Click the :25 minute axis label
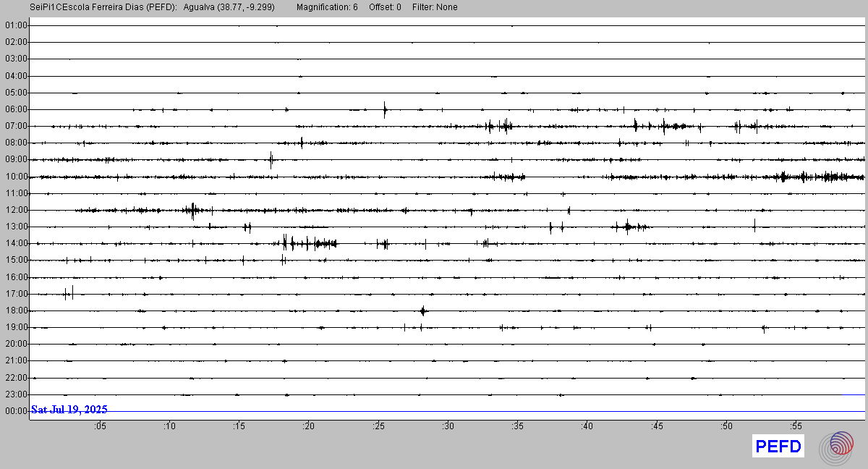This screenshot has width=868, height=469. pos(378,426)
